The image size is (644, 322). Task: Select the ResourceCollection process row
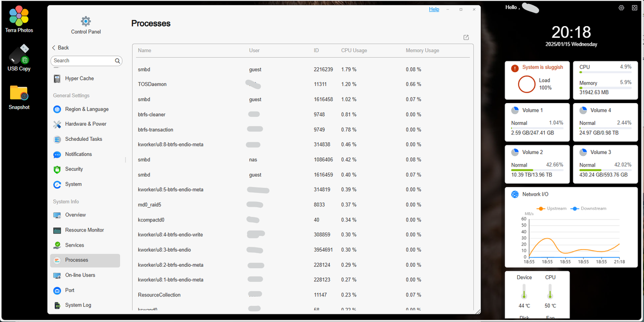[x=303, y=295]
